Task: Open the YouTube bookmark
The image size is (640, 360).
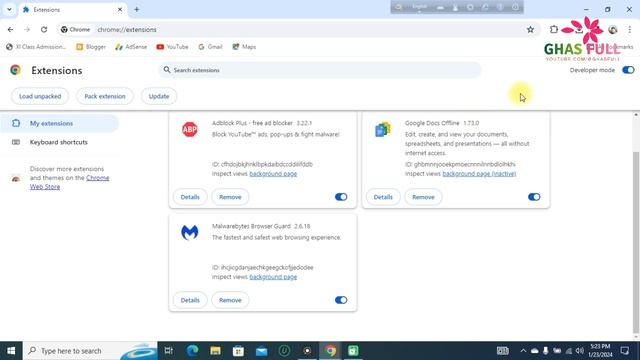Action: click(173, 47)
